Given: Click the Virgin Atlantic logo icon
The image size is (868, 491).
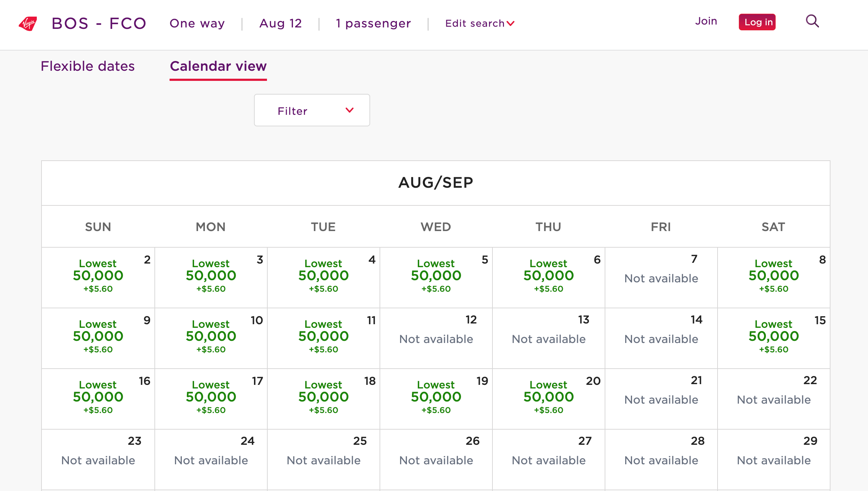Looking at the screenshot, I should pos(28,23).
